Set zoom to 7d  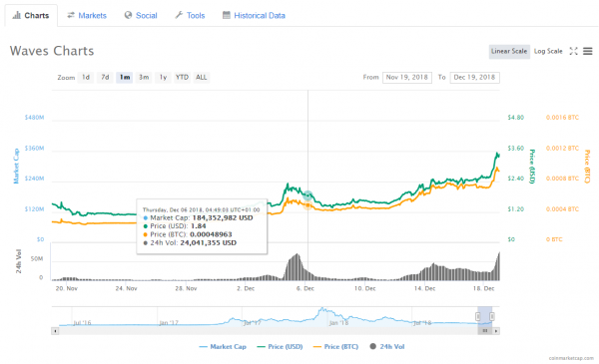(x=105, y=78)
